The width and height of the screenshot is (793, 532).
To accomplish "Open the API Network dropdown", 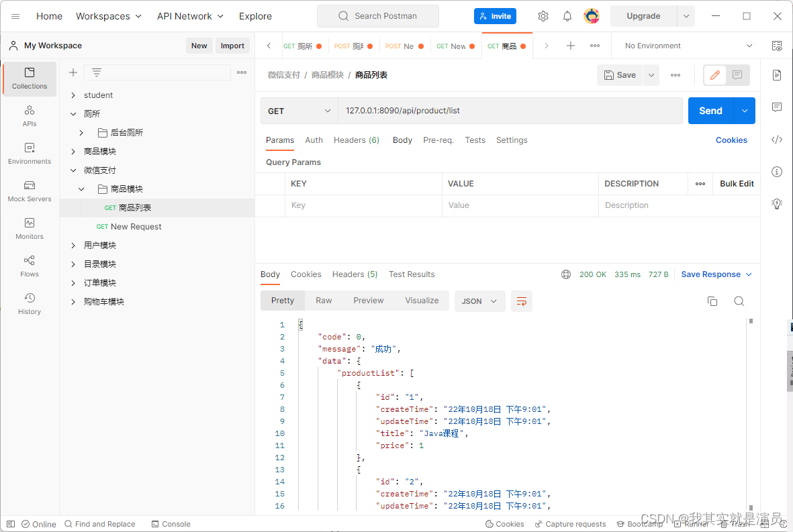I will (190, 16).
